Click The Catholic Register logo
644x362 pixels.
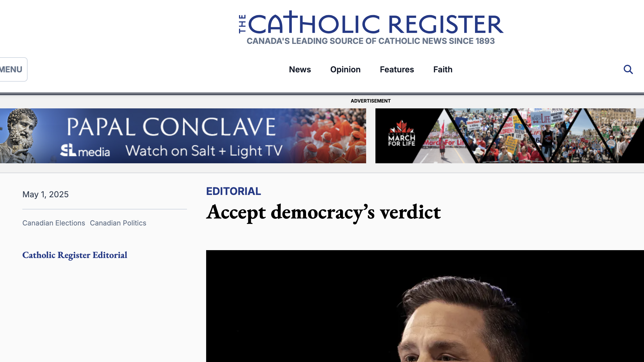[371, 23]
